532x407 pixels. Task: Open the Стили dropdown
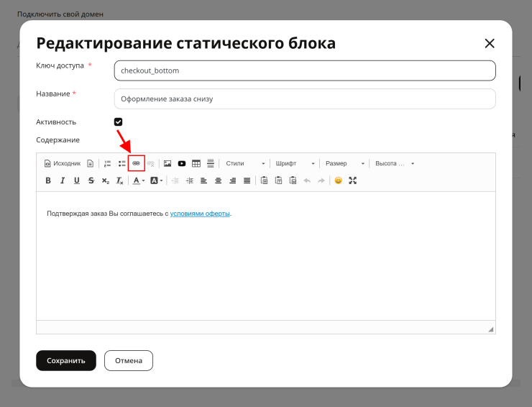point(245,163)
